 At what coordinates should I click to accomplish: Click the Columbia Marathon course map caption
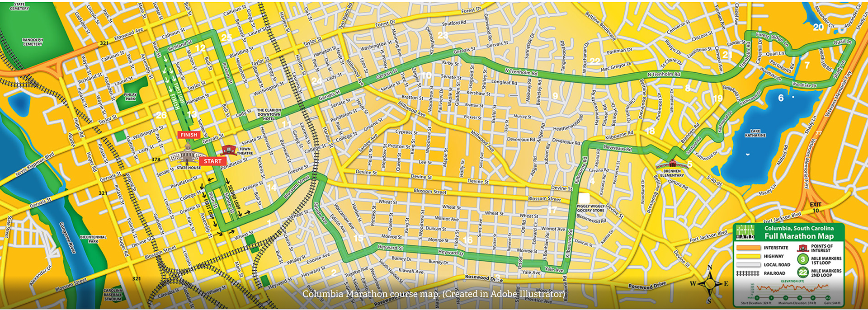coord(434,294)
